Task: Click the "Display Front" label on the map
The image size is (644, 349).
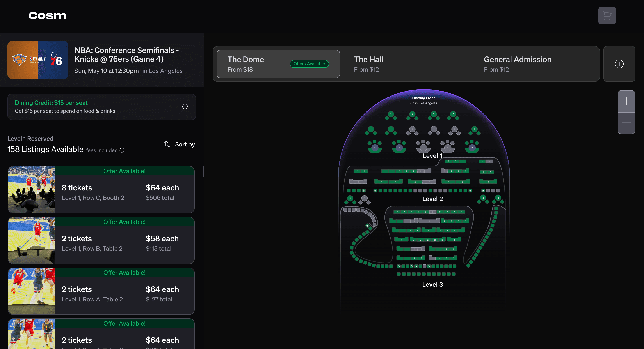Action: click(x=423, y=98)
